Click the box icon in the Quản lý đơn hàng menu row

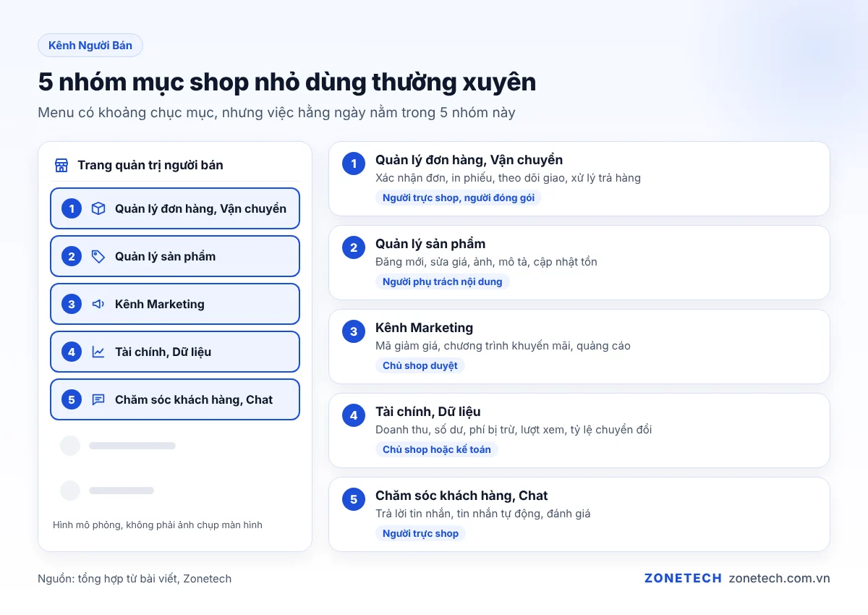coord(98,208)
